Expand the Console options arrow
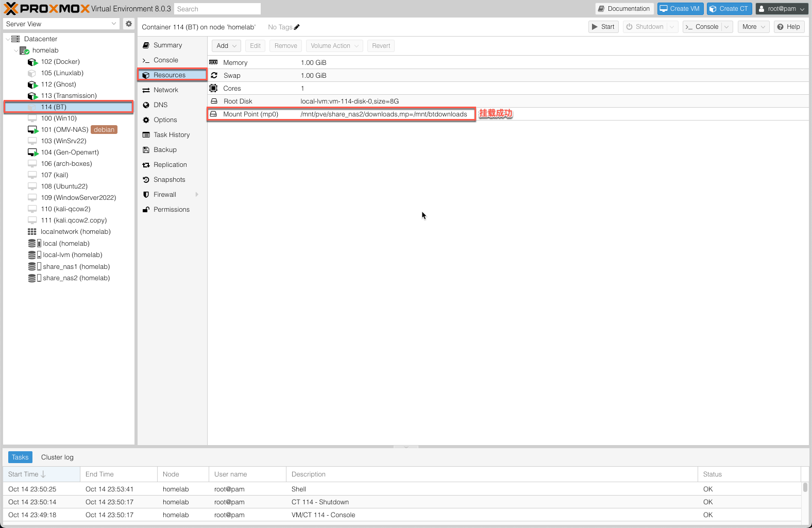812x528 pixels. coord(726,27)
